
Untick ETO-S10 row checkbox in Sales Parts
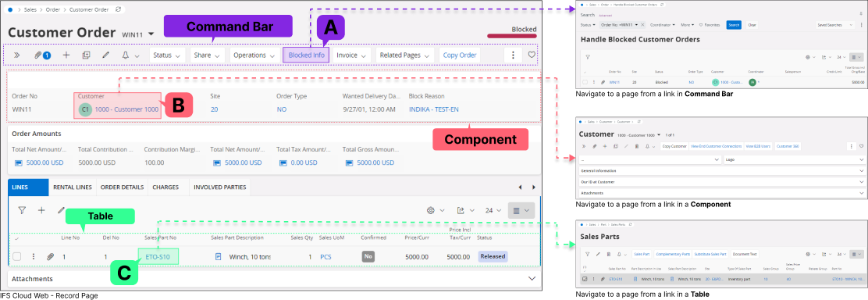pyautogui.click(x=585, y=278)
